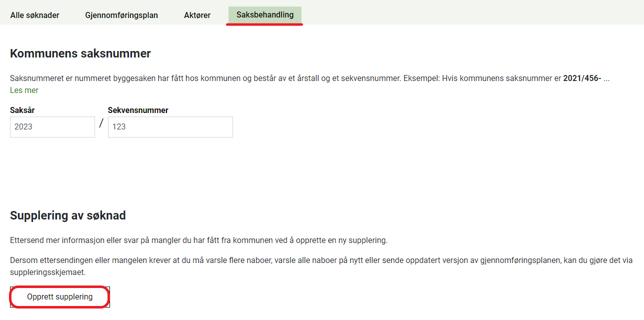The image size is (644, 320).
Task: Click the bold example number 2021/456-
Action: (x=582, y=78)
